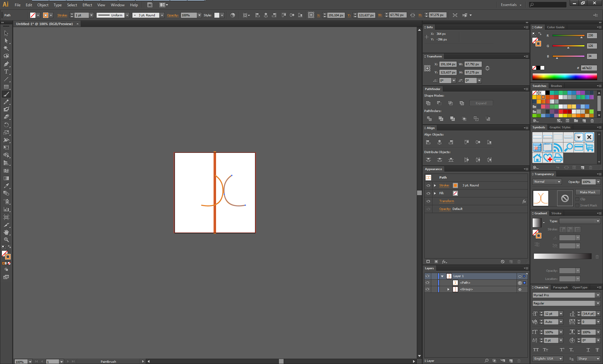Click the Expand button in Pathfinder panel
Image resolution: width=603 pixels, height=364 pixels.
point(481,103)
